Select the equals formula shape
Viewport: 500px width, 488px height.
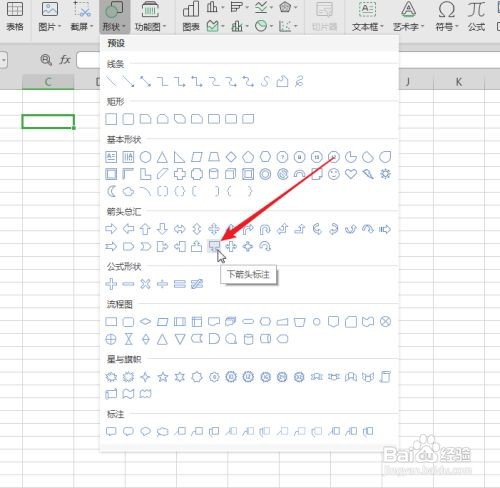tap(180, 284)
